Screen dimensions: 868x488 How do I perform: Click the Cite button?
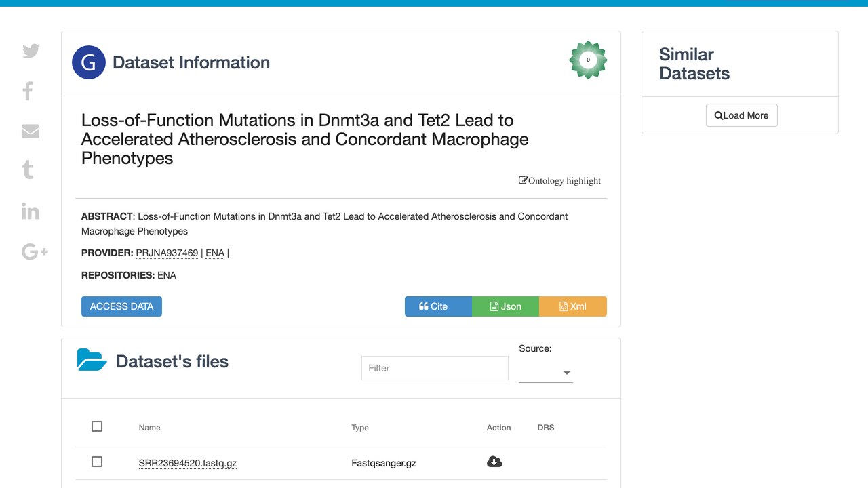click(x=438, y=306)
